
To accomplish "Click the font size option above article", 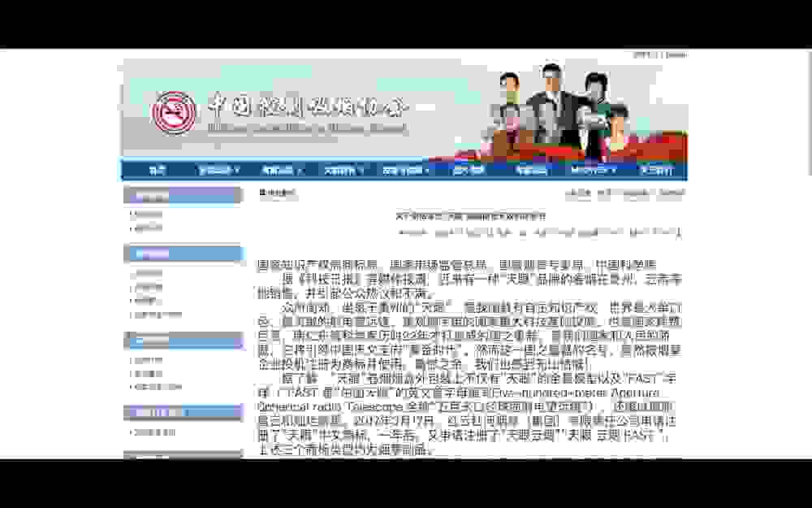I will tap(578, 193).
